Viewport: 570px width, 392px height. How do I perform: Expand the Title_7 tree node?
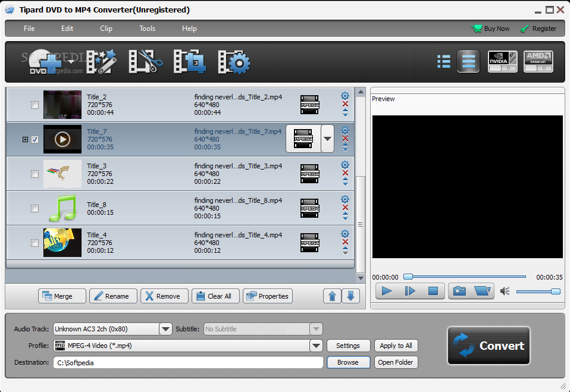pos(25,140)
